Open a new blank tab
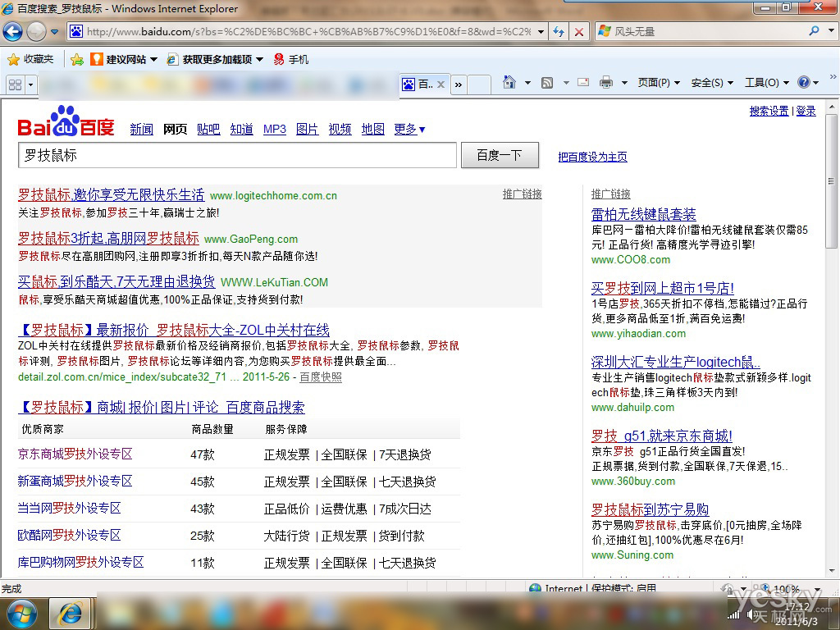The width and height of the screenshot is (840, 630). [x=479, y=84]
